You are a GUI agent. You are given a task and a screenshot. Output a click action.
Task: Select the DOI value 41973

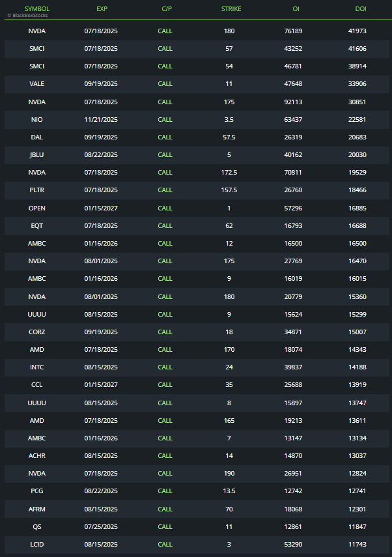357,31
